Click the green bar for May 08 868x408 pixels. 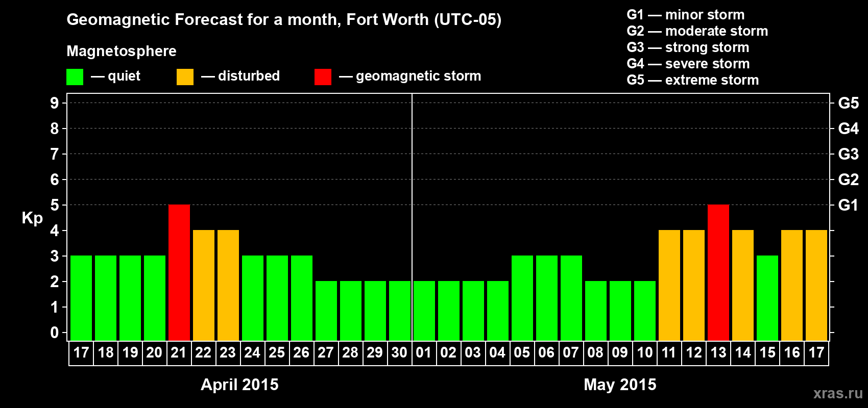coord(596,311)
